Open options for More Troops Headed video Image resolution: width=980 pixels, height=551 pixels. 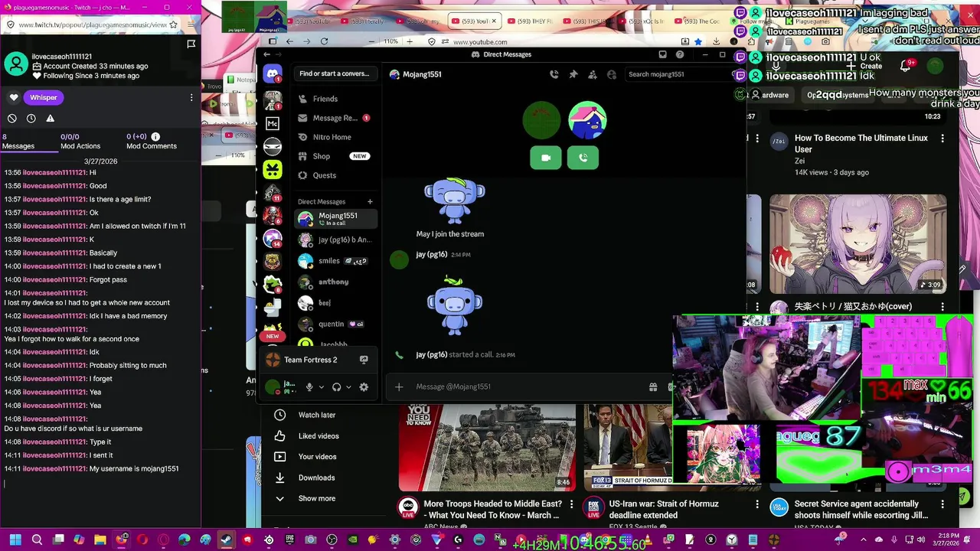[570, 504]
